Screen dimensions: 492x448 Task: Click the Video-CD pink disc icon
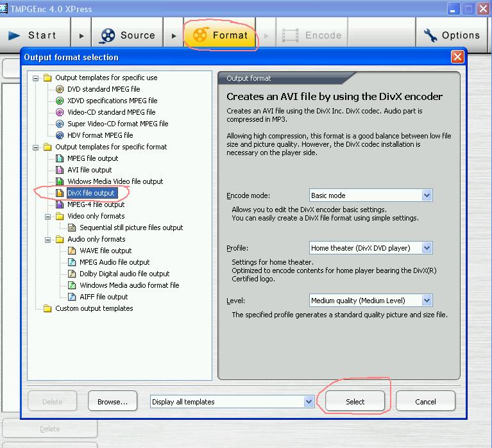coord(60,112)
